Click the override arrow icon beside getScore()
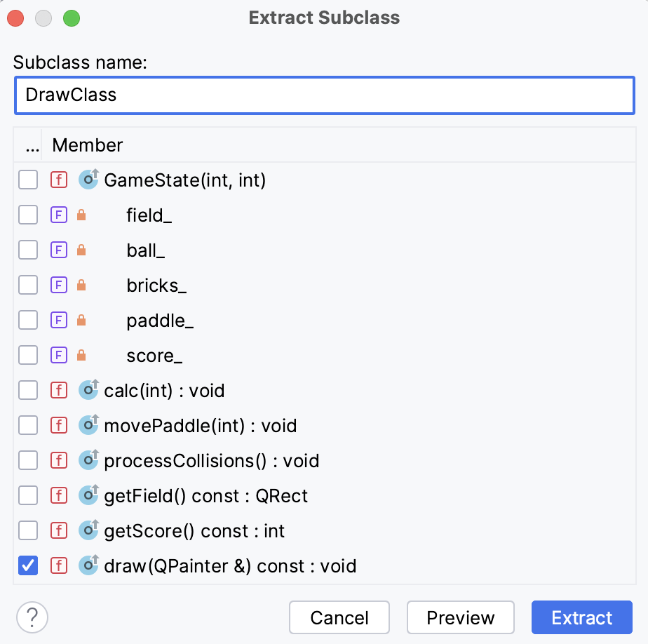The image size is (648, 644). (88, 530)
